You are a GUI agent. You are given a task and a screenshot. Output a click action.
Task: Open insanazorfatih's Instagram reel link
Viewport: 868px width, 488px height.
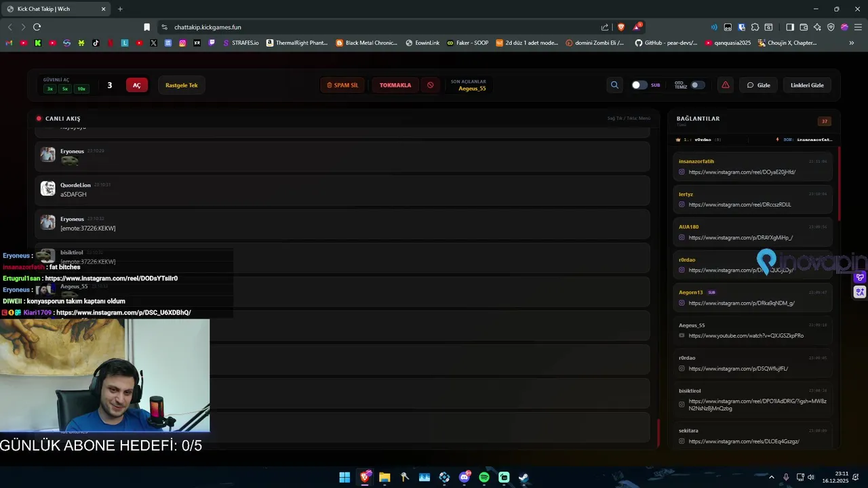tap(742, 172)
